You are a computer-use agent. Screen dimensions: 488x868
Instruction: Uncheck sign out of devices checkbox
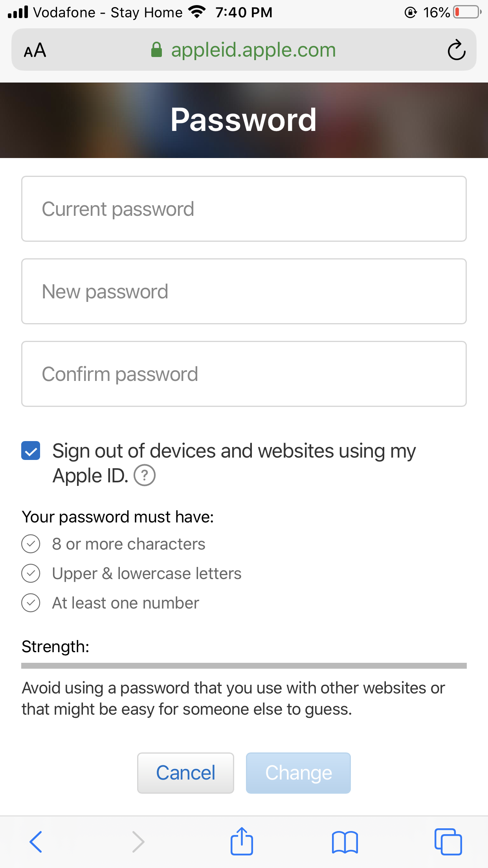click(x=31, y=451)
